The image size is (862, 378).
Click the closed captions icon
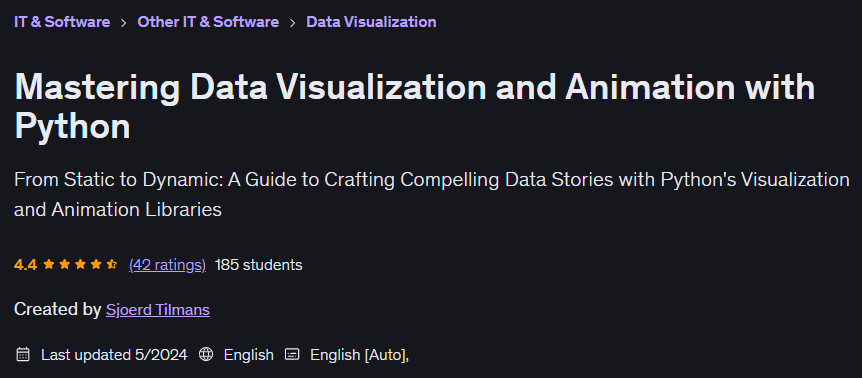coord(292,354)
